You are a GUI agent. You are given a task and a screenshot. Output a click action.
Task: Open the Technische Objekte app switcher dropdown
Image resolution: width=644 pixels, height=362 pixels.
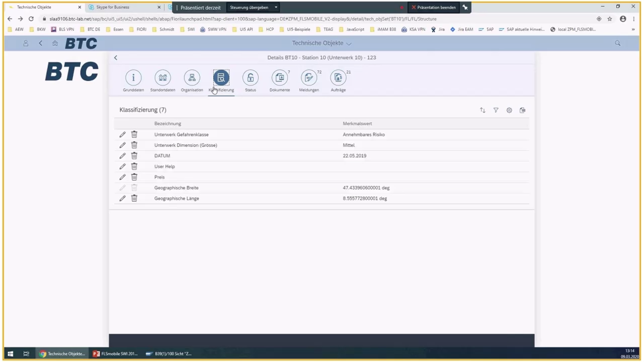coord(349,43)
